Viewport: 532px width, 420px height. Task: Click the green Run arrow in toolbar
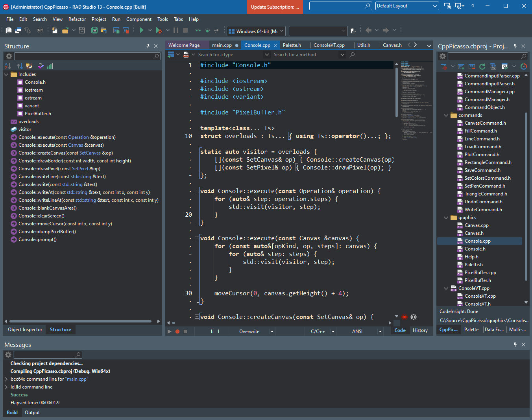click(x=142, y=30)
